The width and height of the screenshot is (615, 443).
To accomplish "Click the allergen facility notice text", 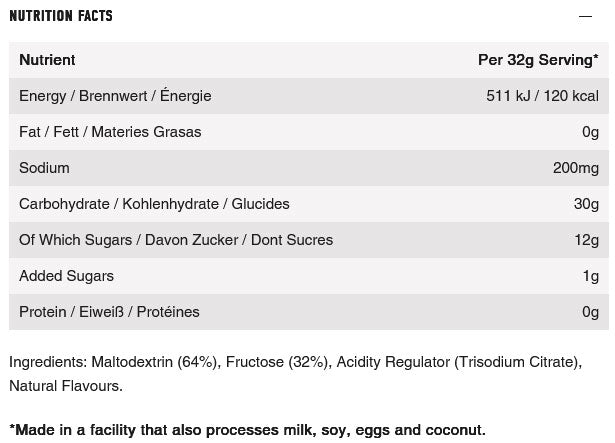I will coord(247,430).
